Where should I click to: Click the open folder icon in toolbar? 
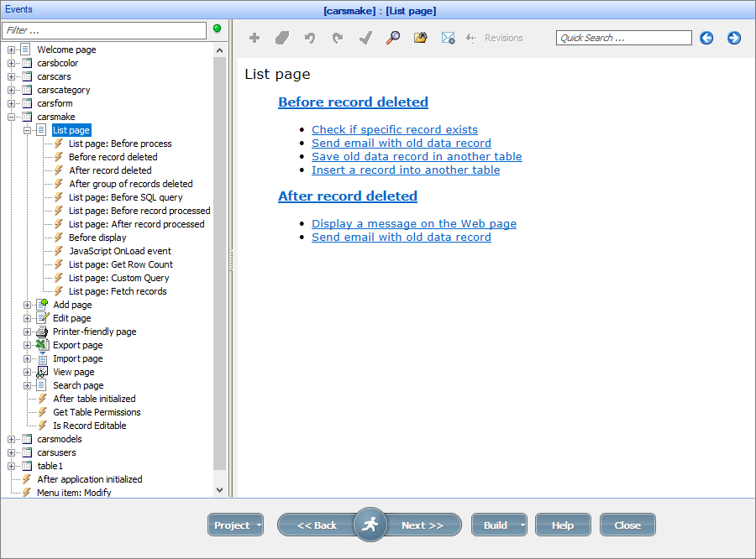pos(420,38)
